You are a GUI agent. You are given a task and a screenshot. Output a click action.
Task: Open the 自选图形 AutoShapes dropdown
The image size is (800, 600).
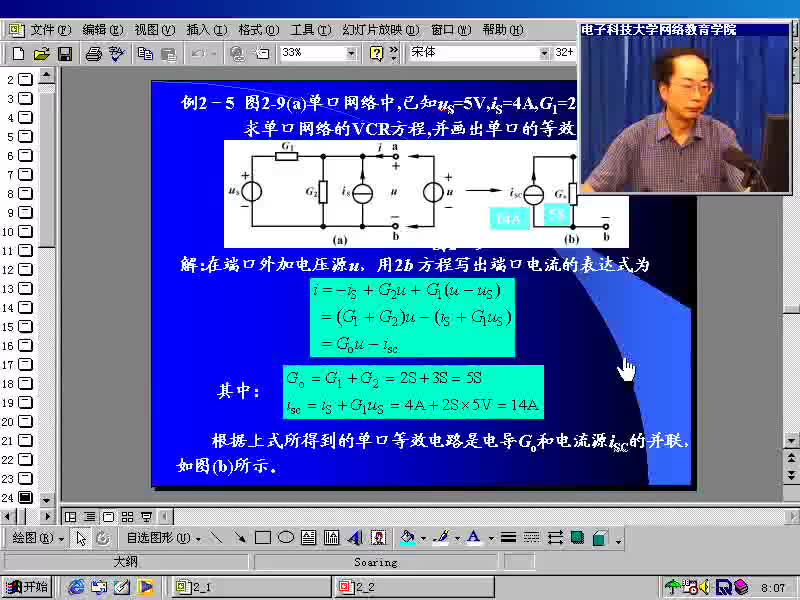163,538
